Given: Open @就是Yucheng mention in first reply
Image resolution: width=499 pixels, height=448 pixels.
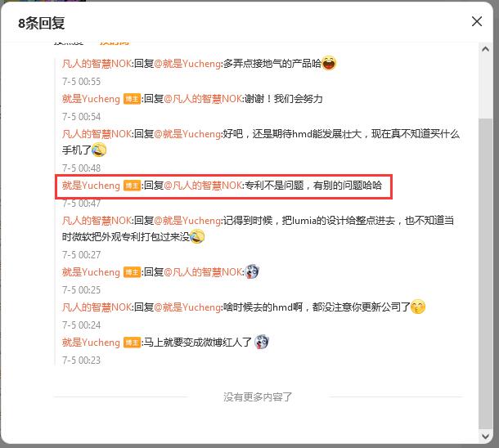Looking at the screenshot, I should (187, 64).
